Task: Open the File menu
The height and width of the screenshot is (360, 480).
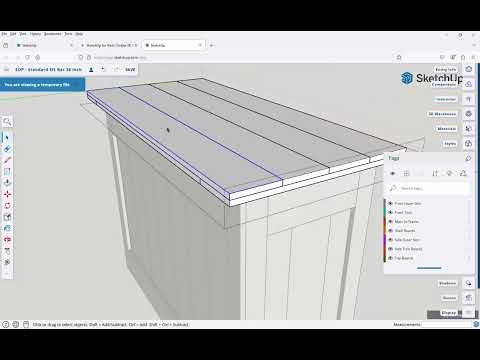Action: (4, 34)
